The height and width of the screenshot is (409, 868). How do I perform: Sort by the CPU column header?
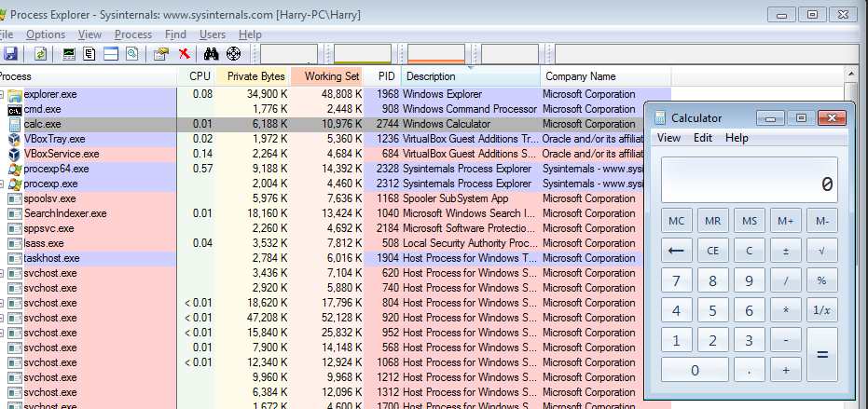click(197, 76)
